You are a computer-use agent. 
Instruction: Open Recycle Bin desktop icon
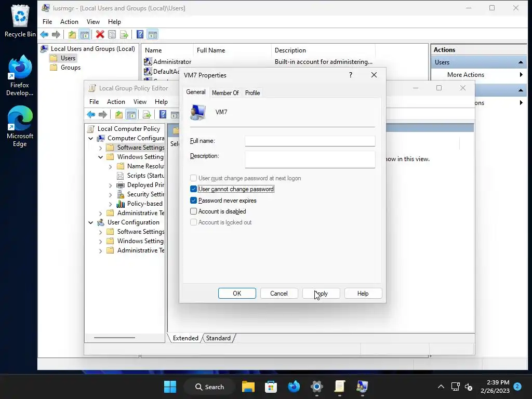[20, 21]
